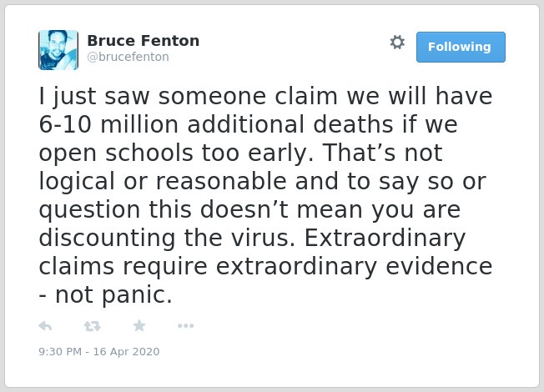
Task: Retweet this tweet using the arrows icon
Action: point(92,326)
